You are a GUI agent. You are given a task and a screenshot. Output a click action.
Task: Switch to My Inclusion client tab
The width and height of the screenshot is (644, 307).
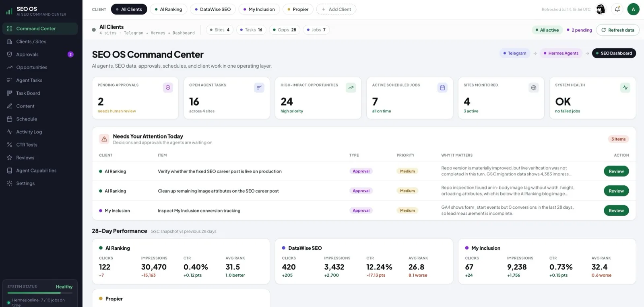(x=259, y=9)
